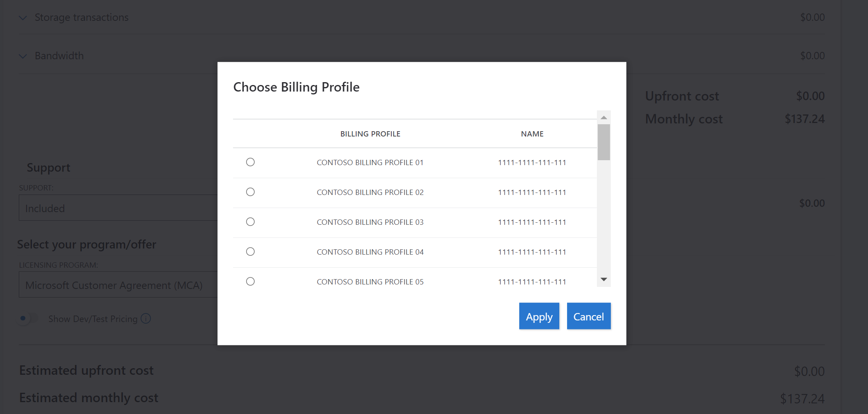
Task: Open the Licensing Program dropdown
Action: [x=118, y=285]
